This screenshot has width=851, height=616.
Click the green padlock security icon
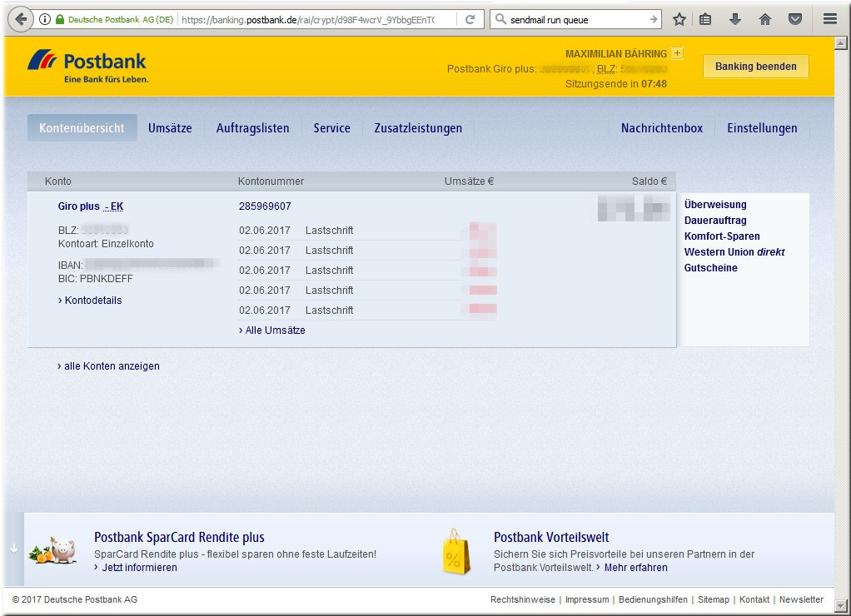[x=60, y=19]
